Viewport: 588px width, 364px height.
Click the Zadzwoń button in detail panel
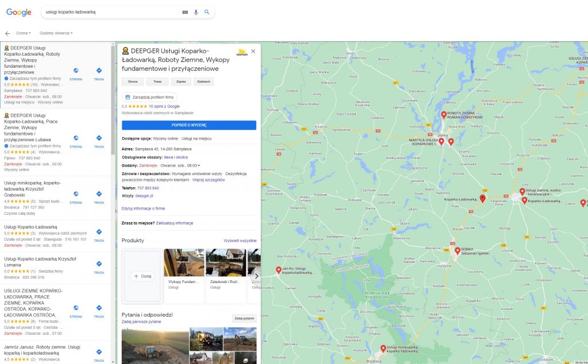[x=204, y=82]
